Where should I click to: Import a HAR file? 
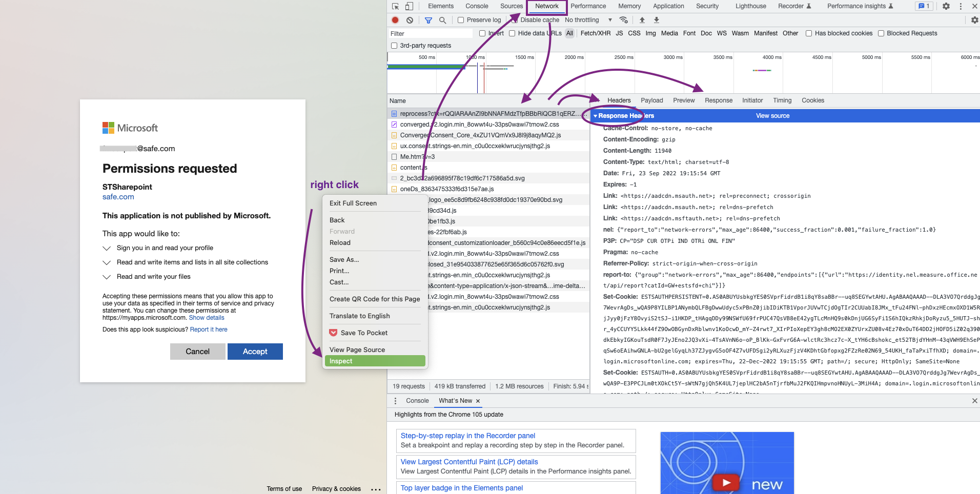pos(642,19)
